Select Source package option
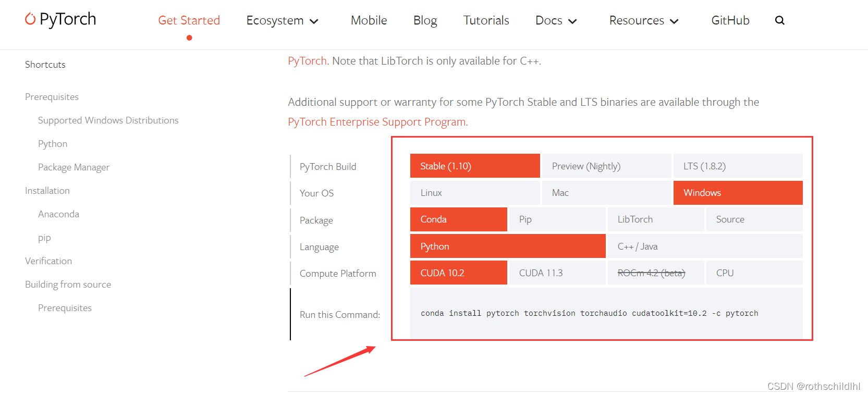Image resolution: width=868 pixels, height=395 pixels. [x=754, y=219]
